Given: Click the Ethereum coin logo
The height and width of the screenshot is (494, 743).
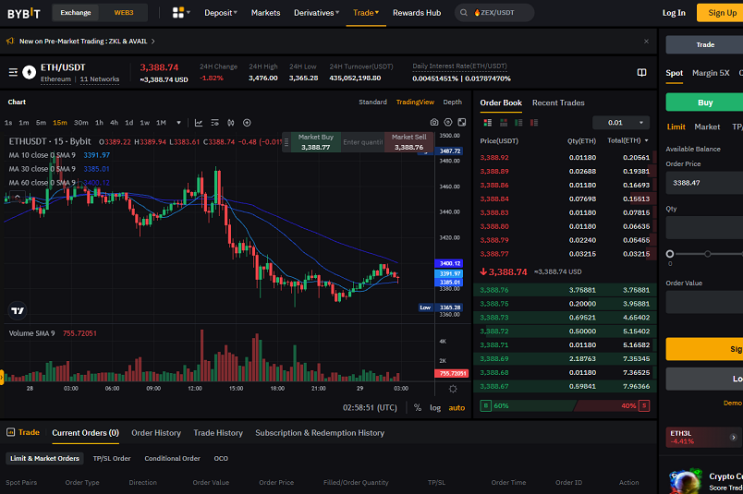Looking at the screenshot, I should coord(29,72).
